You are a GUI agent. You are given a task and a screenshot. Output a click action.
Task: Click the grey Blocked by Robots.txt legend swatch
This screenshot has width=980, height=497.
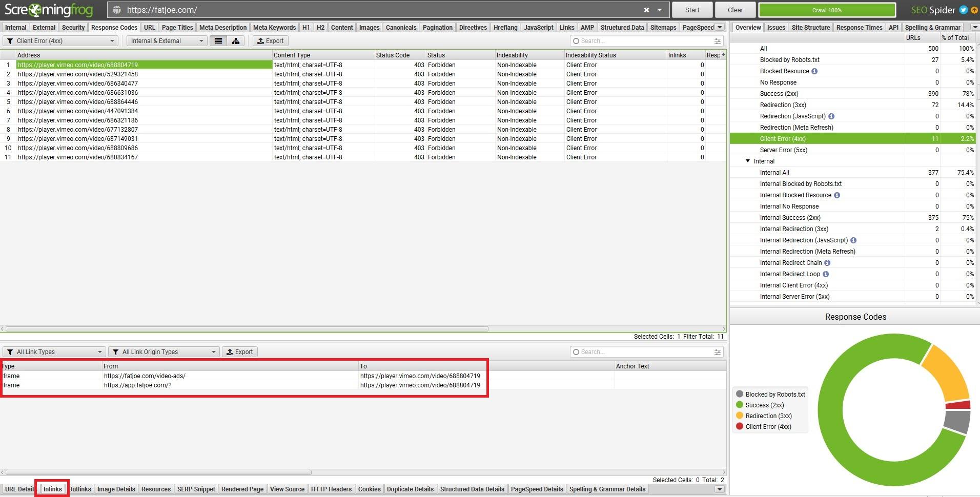coord(740,394)
